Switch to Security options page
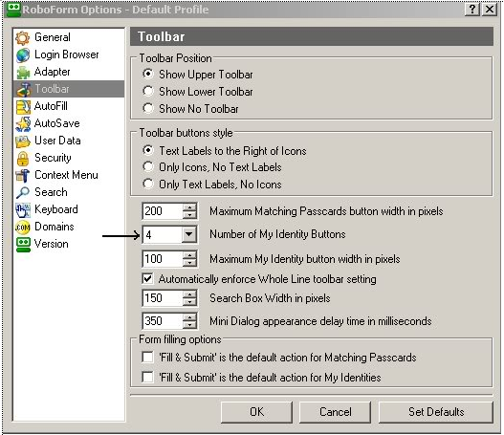Image resolution: width=504 pixels, height=435 pixels. pyautogui.click(x=53, y=158)
